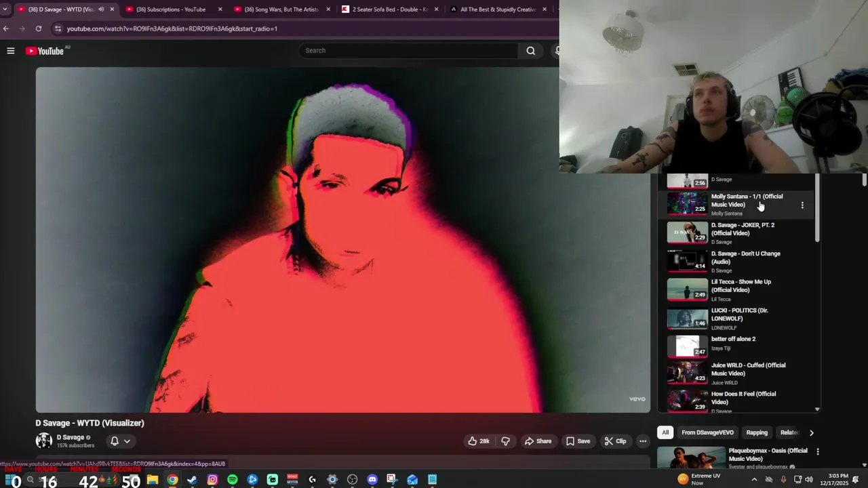Viewport: 868px width, 488px height.
Task: Reload the page with the refresh button
Action: click(39, 28)
